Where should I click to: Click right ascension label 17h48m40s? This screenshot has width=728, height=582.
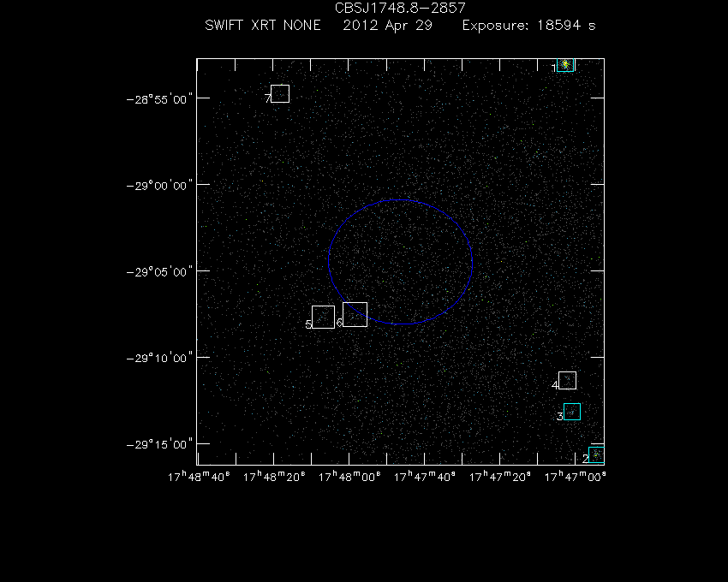pyautogui.click(x=199, y=477)
